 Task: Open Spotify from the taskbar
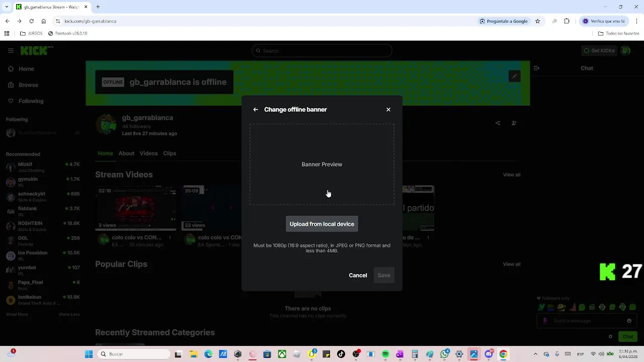[x=385, y=354]
